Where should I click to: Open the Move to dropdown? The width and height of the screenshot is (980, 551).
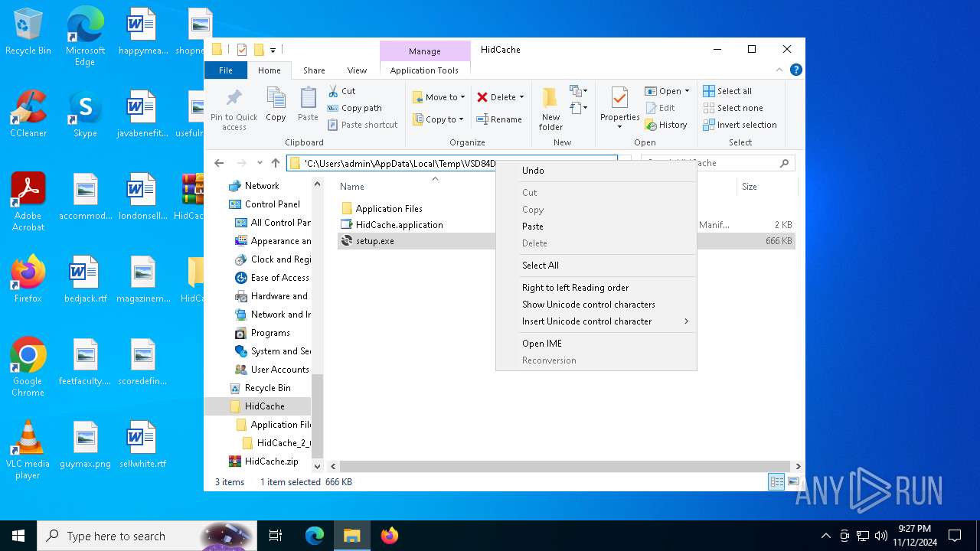pos(439,97)
